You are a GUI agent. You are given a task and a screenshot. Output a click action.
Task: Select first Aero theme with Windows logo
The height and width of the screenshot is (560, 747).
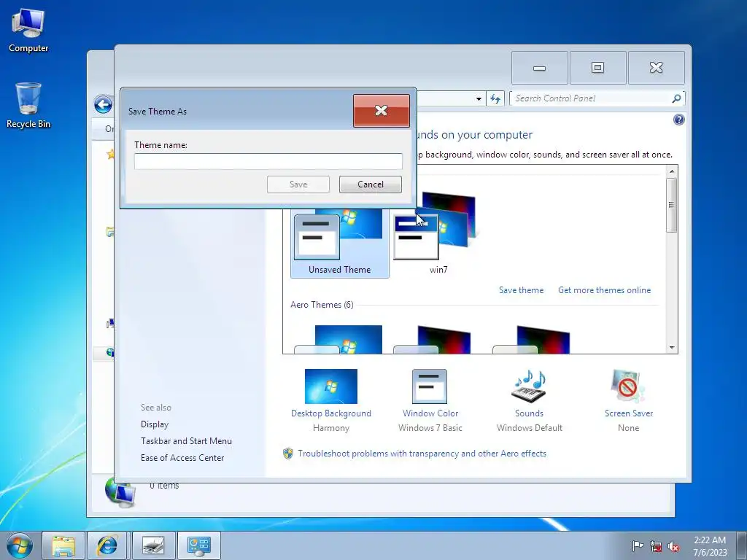tap(338, 339)
